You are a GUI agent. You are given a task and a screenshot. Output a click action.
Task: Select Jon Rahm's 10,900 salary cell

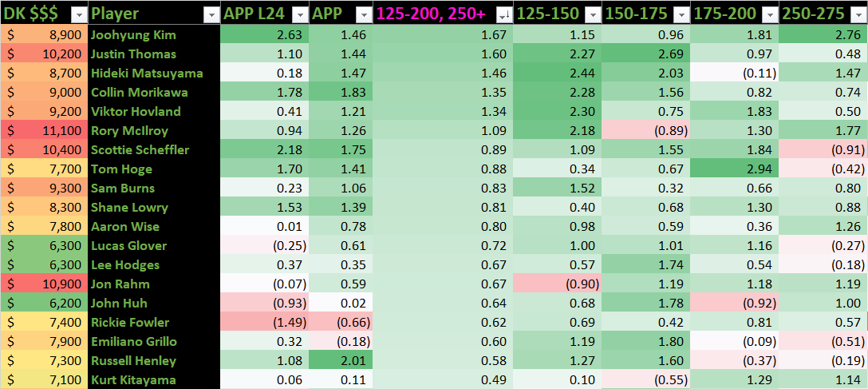pos(44,284)
